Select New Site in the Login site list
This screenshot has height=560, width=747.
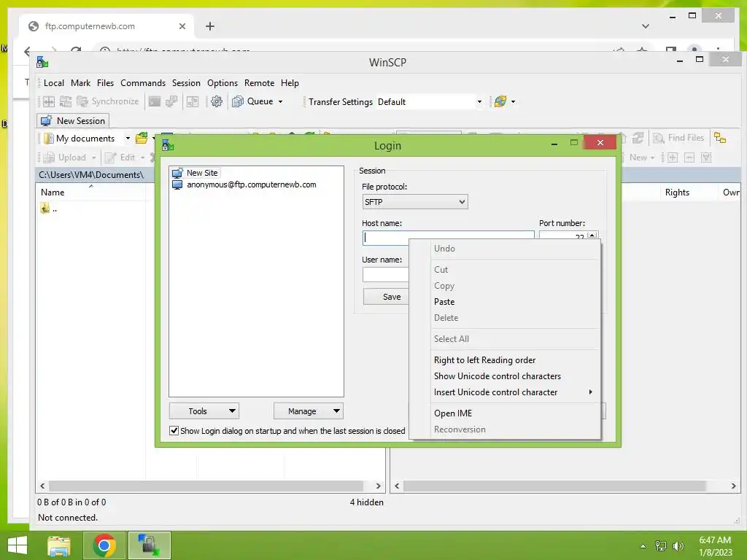click(196, 173)
